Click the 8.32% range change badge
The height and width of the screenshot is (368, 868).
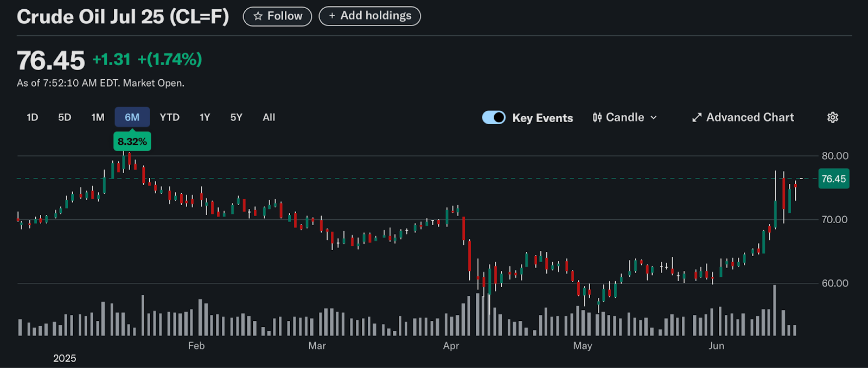132,142
